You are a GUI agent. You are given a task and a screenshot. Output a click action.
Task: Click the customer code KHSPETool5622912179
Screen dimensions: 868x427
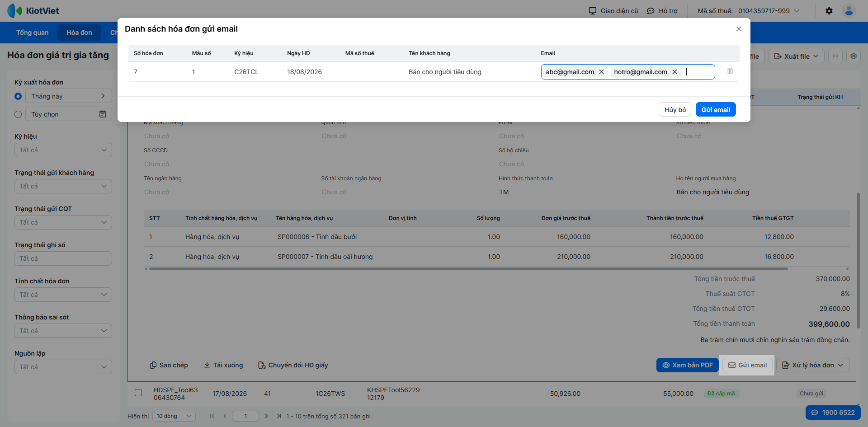point(393,394)
